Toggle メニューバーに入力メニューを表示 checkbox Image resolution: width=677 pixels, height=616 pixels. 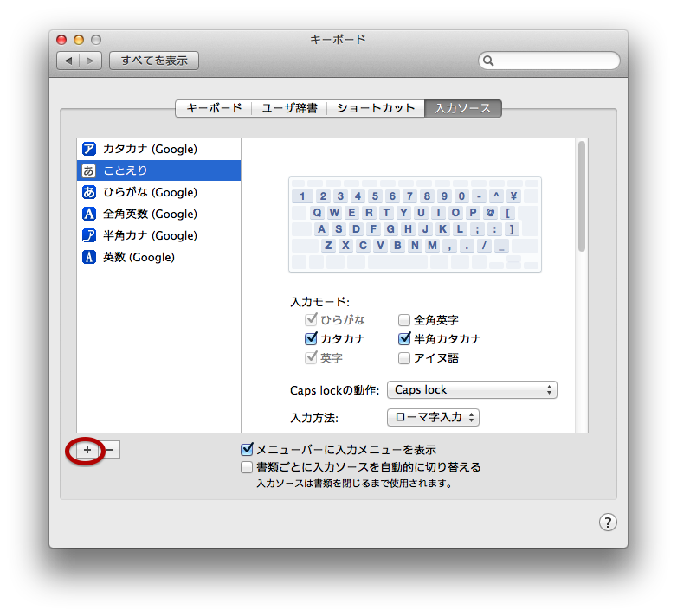click(x=247, y=450)
